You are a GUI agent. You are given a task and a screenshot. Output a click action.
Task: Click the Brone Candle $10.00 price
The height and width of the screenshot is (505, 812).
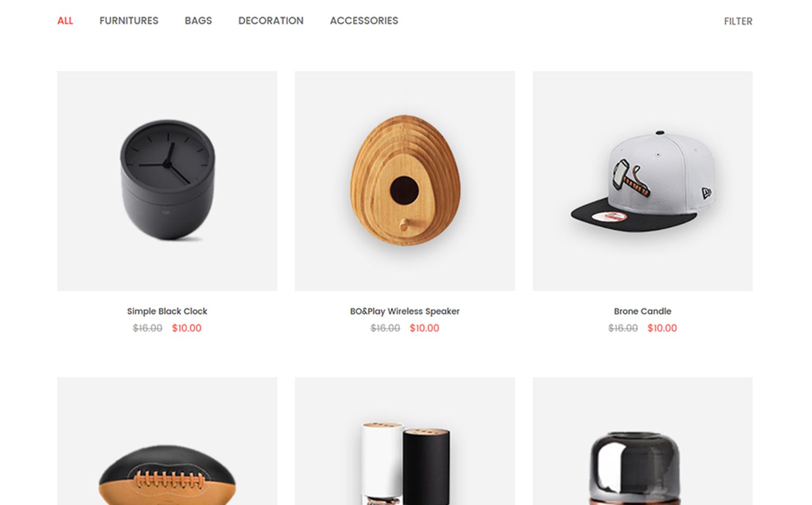[662, 328]
